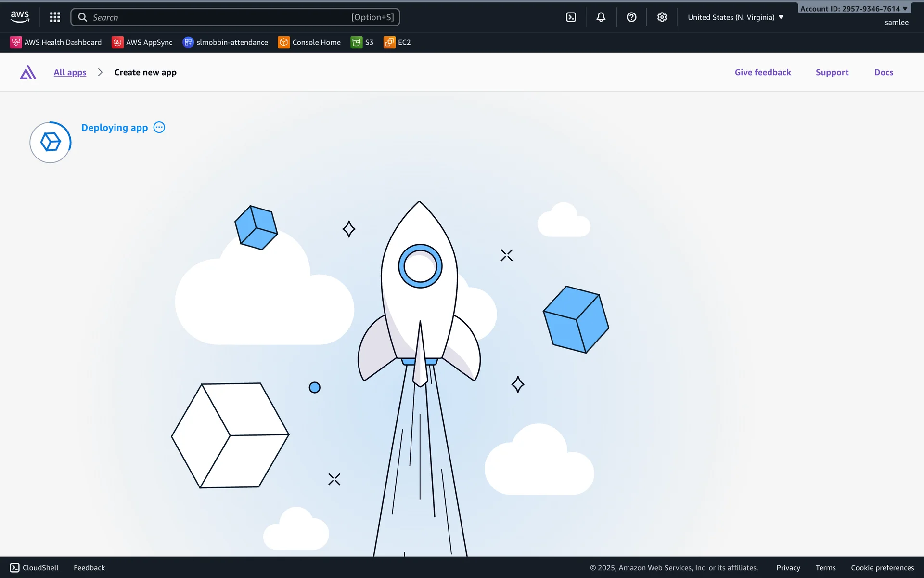This screenshot has width=924, height=578.
Task: Click the help question mark icon
Action: pos(631,17)
